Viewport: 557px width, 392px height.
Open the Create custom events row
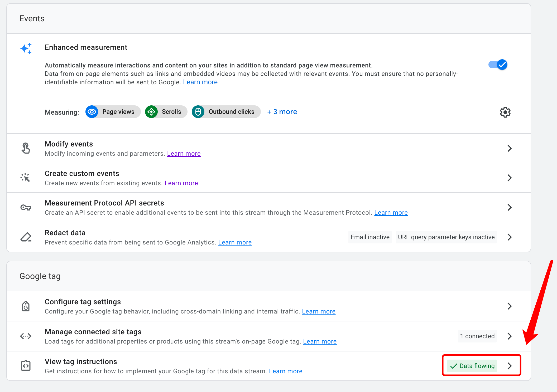[268, 178]
